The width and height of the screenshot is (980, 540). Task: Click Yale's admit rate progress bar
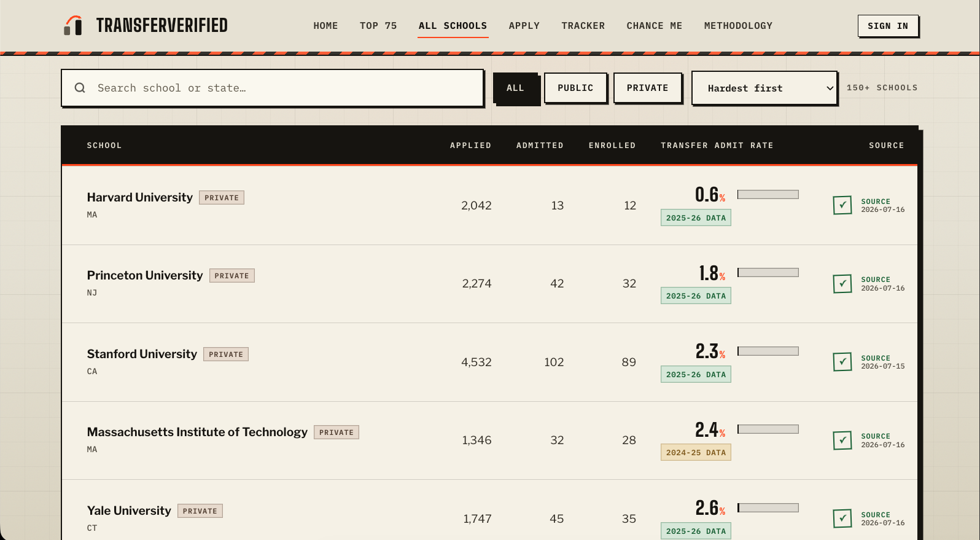[768, 507]
